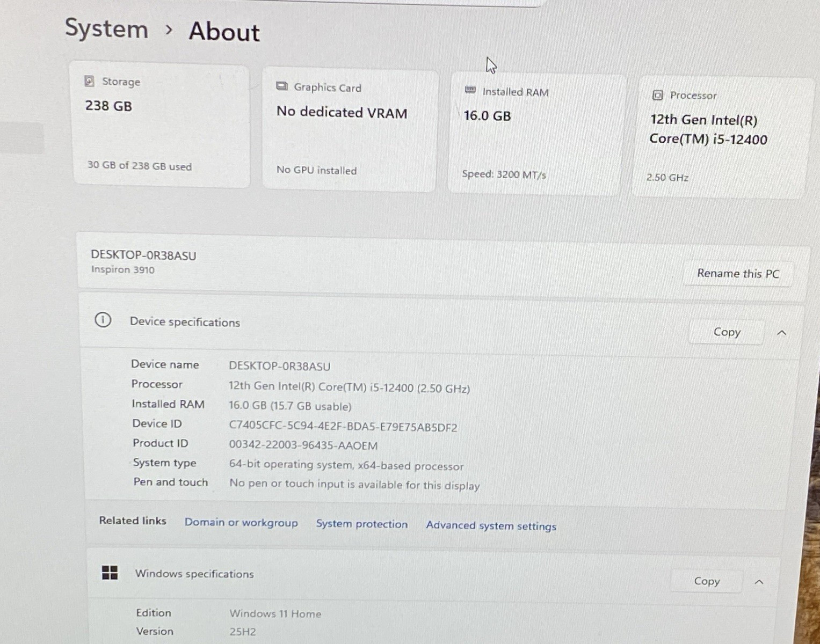Select '16.0 GB (15.7 GB usable)' value
The image size is (820, 644).
(290, 406)
